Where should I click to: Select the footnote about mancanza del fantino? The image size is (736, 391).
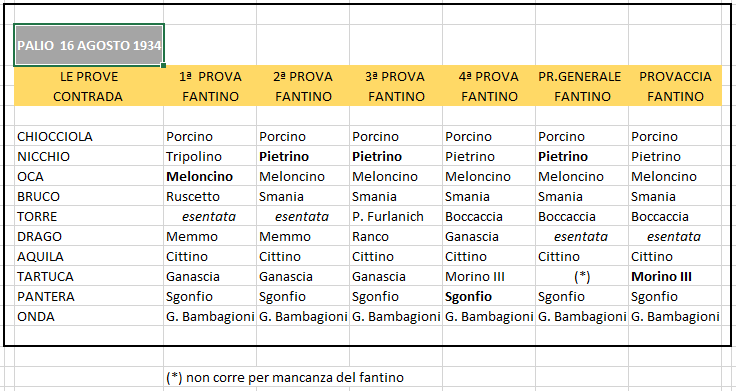[x=285, y=377]
